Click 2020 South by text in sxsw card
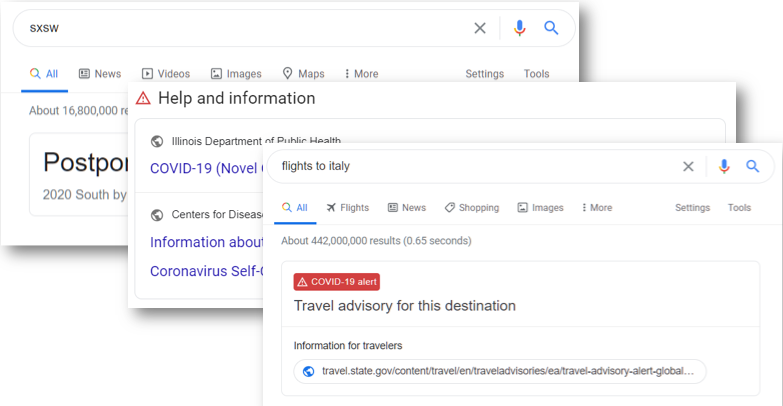The image size is (783, 406). click(85, 194)
